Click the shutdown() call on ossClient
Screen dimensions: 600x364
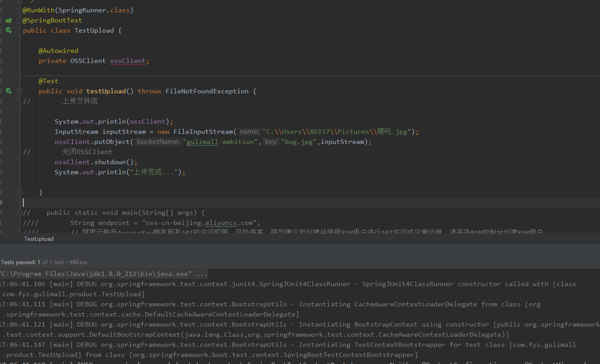click(114, 162)
